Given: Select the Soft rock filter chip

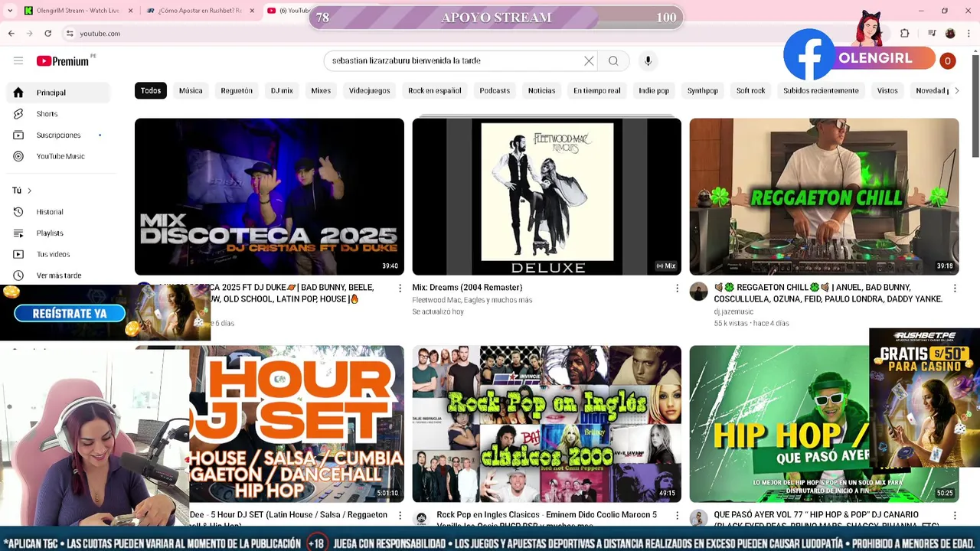Looking at the screenshot, I should pos(751,90).
